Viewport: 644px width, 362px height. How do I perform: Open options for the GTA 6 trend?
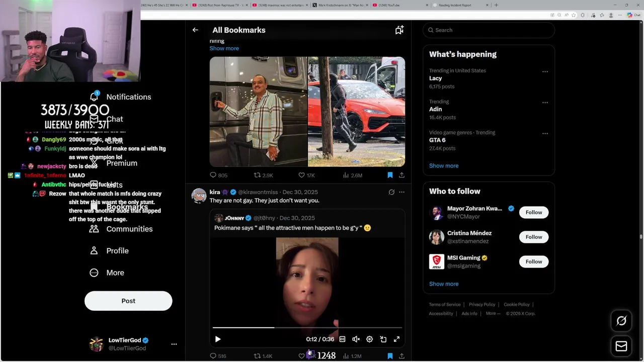(545, 133)
